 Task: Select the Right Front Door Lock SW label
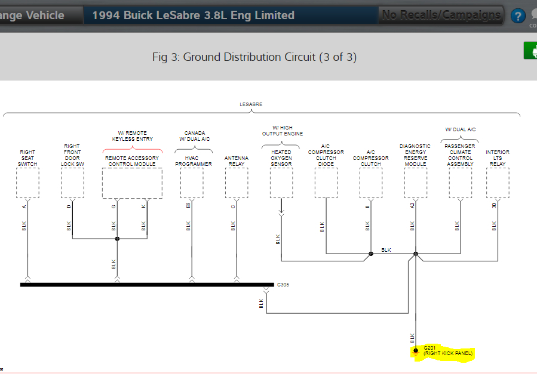[x=72, y=155]
